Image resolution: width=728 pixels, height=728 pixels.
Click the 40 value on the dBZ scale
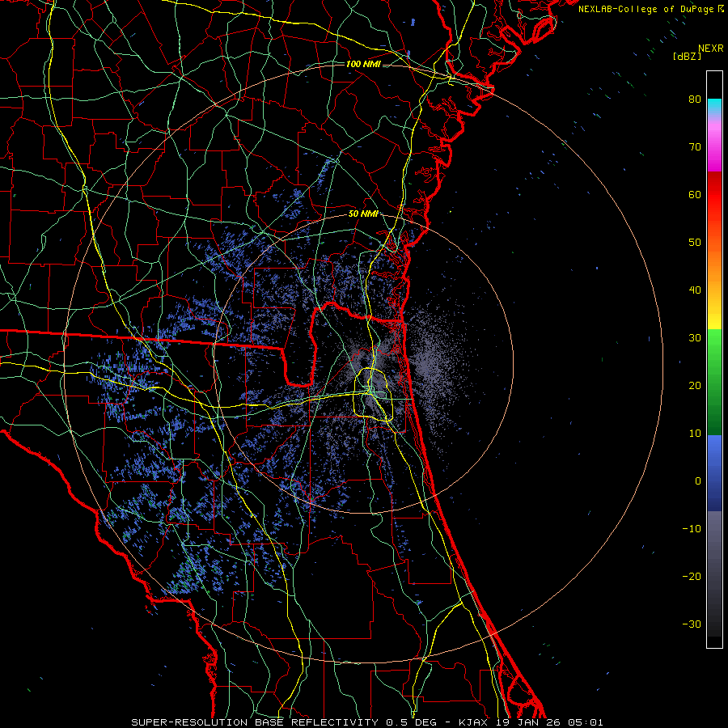click(x=695, y=290)
